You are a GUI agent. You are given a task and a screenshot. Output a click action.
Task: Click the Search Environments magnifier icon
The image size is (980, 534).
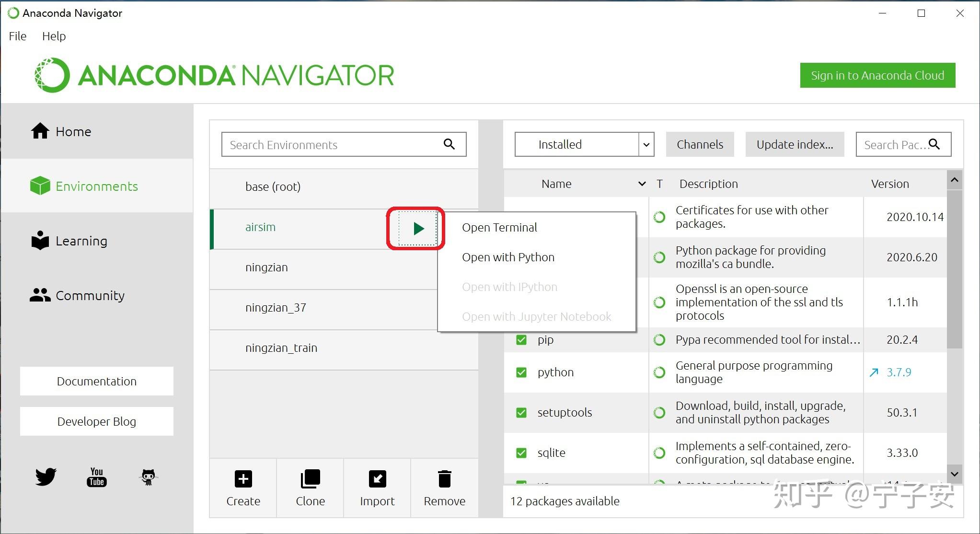click(x=449, y=144)
